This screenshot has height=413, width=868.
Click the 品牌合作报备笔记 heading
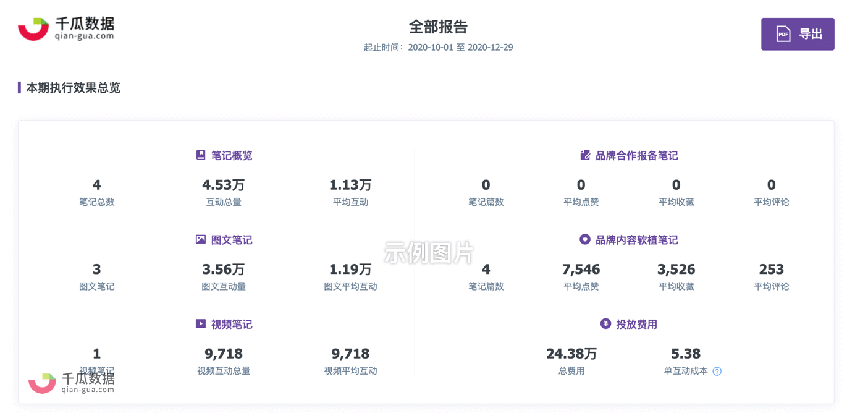coord(636,155)
